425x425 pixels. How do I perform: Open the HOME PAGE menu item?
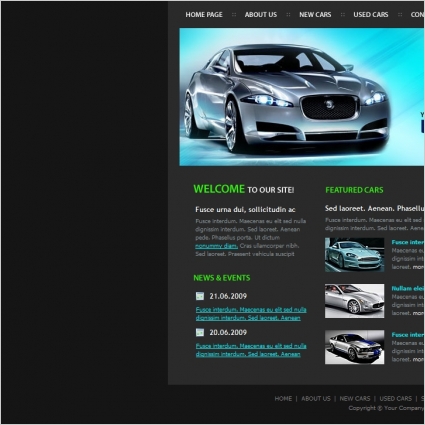(204, 15)
